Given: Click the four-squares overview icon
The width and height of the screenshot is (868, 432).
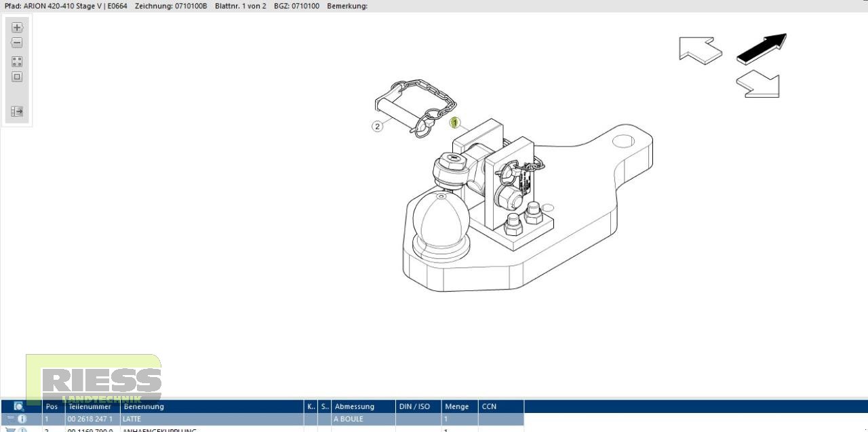Looking at the screenshot, I should [17, 61].
